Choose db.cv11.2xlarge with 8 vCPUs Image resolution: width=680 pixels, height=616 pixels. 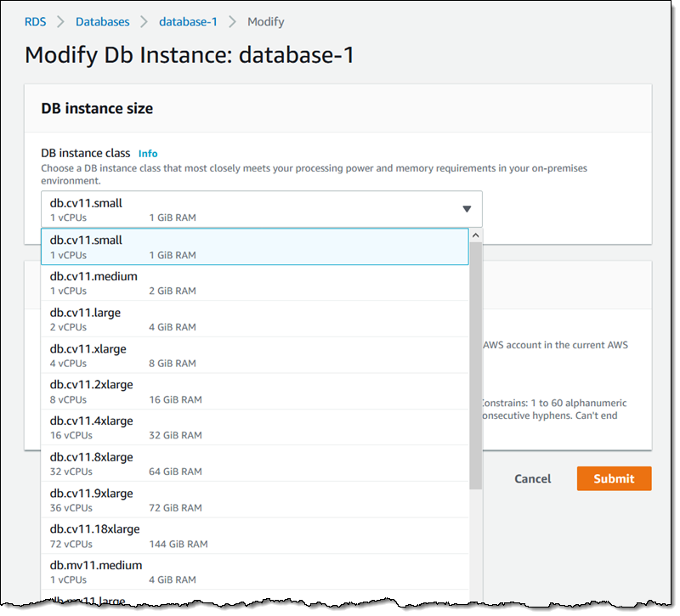tap(255, 392)
